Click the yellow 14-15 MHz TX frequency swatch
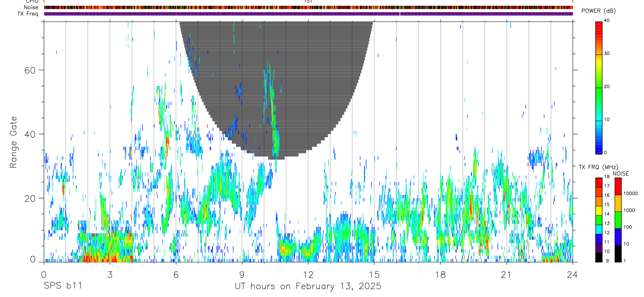This screenshot has height=297, width=644. pos(599,210)
